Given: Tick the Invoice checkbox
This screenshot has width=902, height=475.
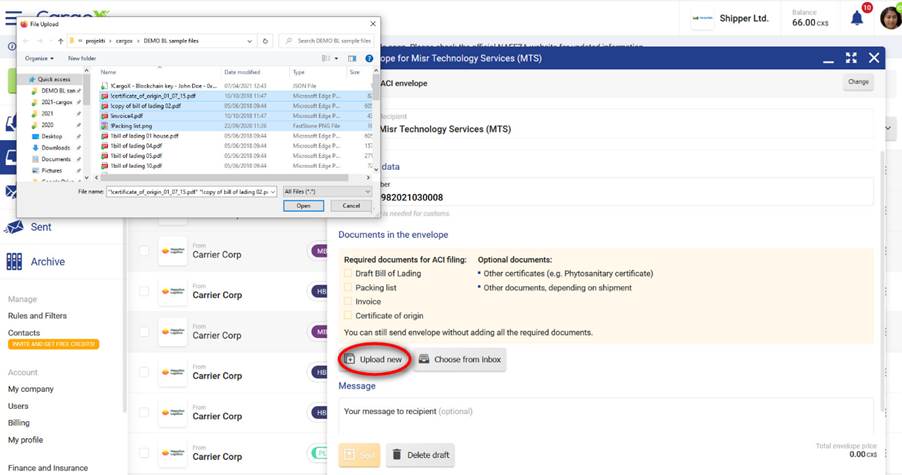Looking at the screenshot, I should click(348, 301).
